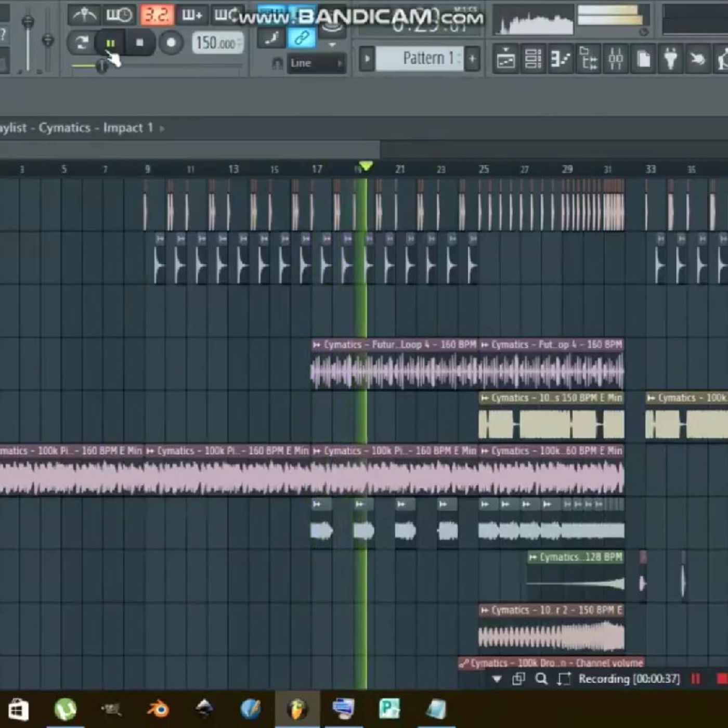Click the tempo tapper hand icon
This screenshot has height=728, width=728.
click(698, 59)
